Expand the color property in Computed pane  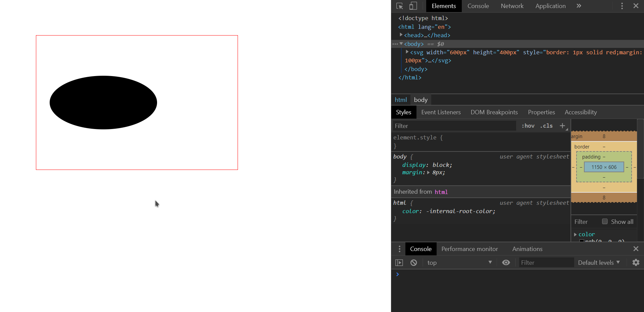coord(576,234)
